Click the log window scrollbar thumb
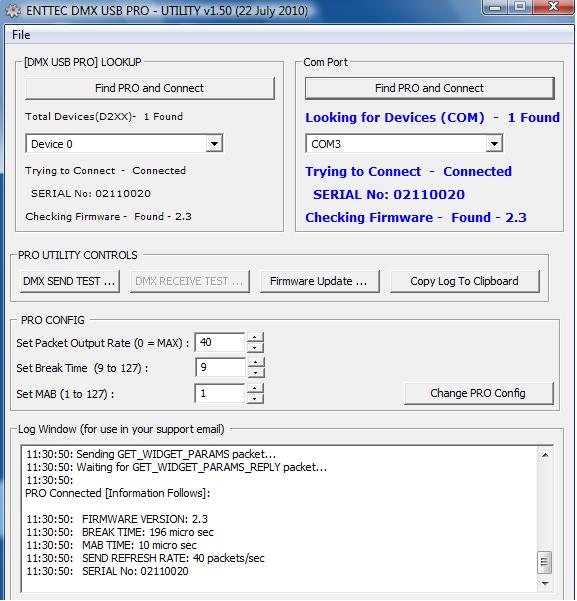The height and width of the screenshot is (601, 577). tap(545, 562)
